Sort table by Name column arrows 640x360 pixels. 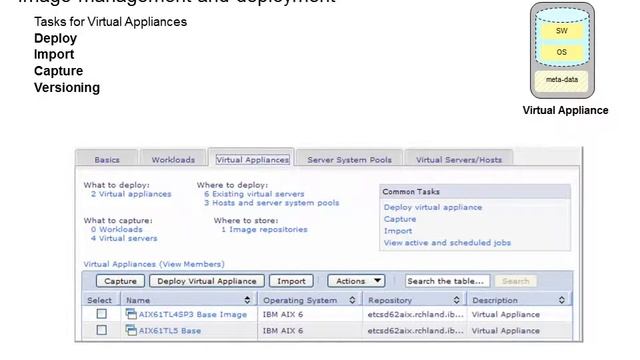click(247, 300)
